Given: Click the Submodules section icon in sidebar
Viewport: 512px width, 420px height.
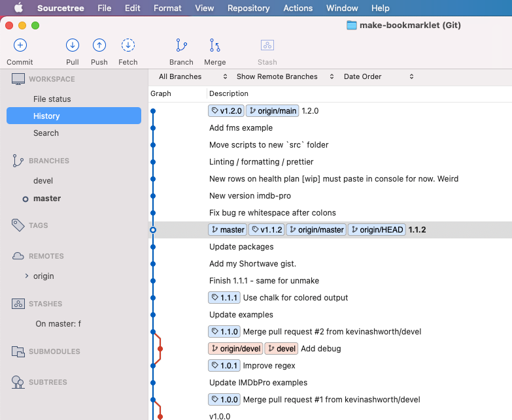Looking at the screenshot, I should pyautogui.click(x=18, y=351).
